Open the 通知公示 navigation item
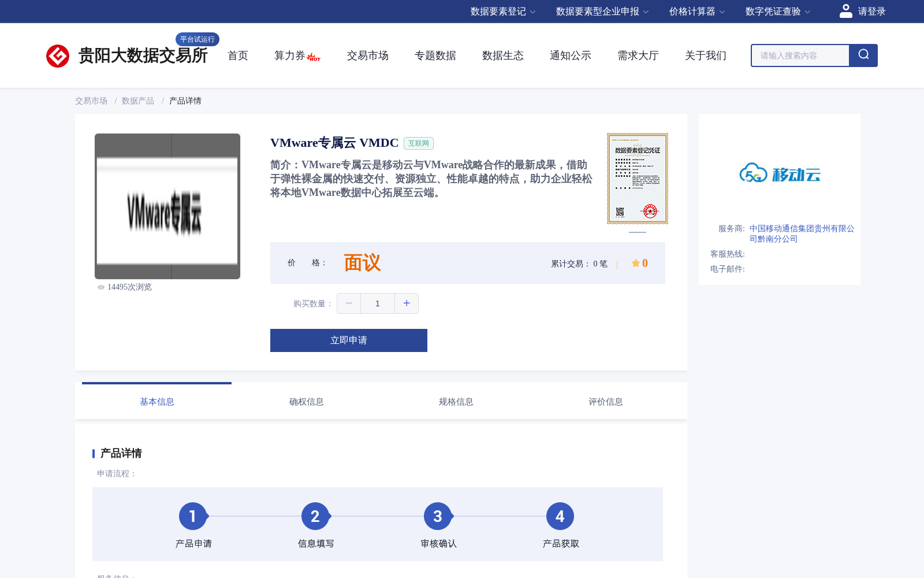Viewport: 924px width, 578px height. 571,55
